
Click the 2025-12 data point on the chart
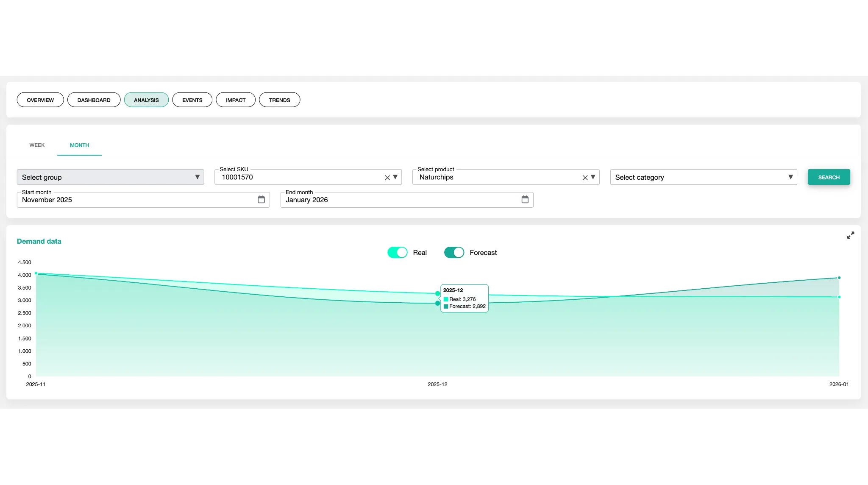[437, 293]
